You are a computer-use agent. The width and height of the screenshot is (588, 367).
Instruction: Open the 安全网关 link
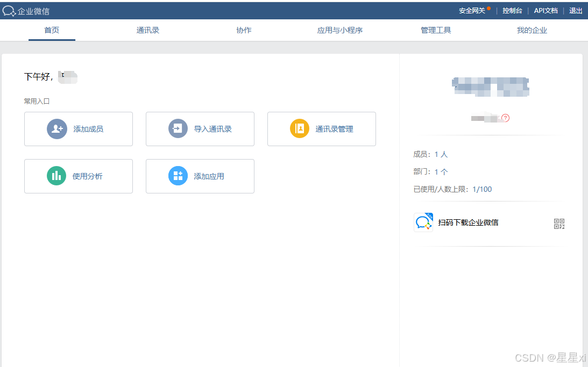pos(472,11)
